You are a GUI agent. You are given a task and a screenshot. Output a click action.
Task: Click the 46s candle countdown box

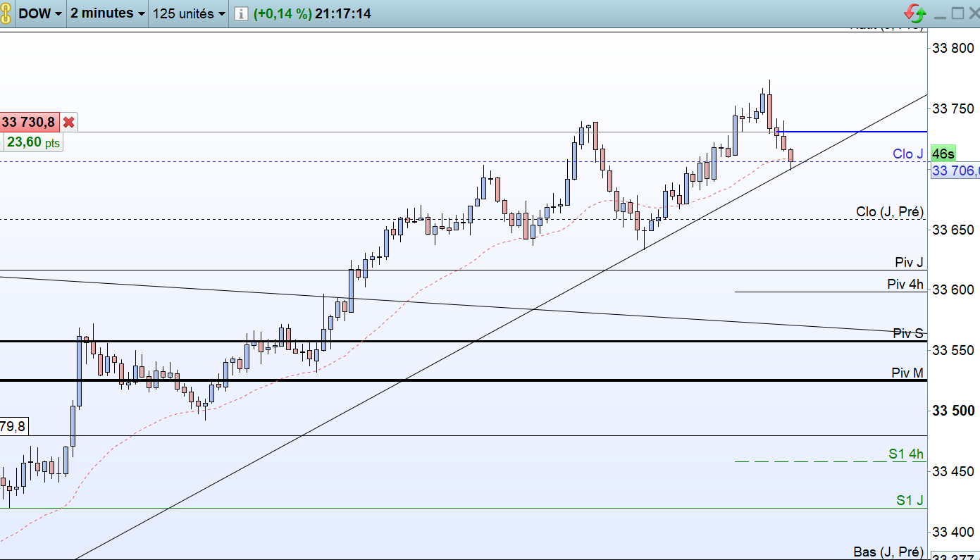click(943, 154)
